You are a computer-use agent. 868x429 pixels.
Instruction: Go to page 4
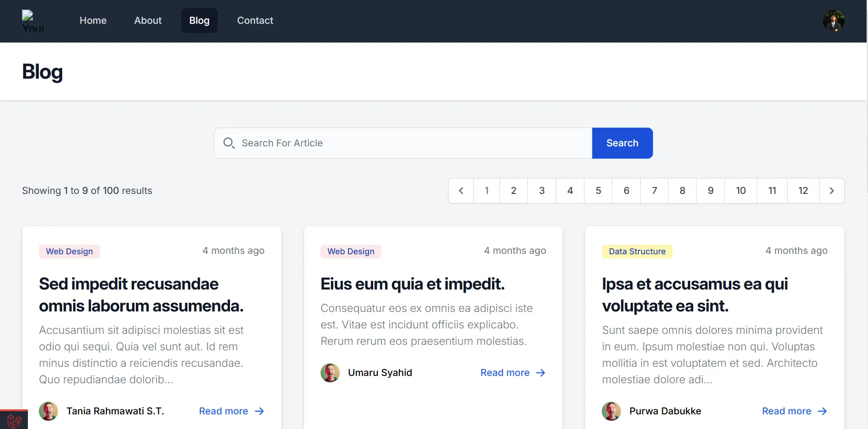(570, 191)
